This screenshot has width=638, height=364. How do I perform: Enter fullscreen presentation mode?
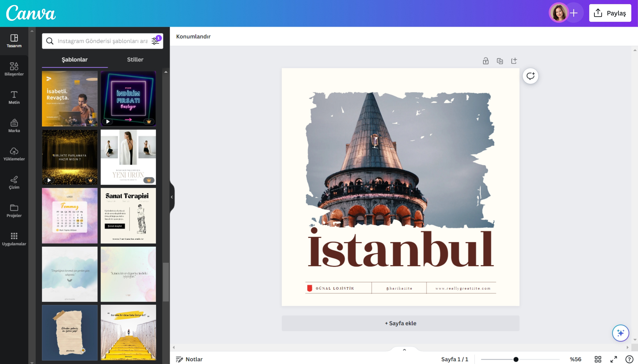click(614, 359)
